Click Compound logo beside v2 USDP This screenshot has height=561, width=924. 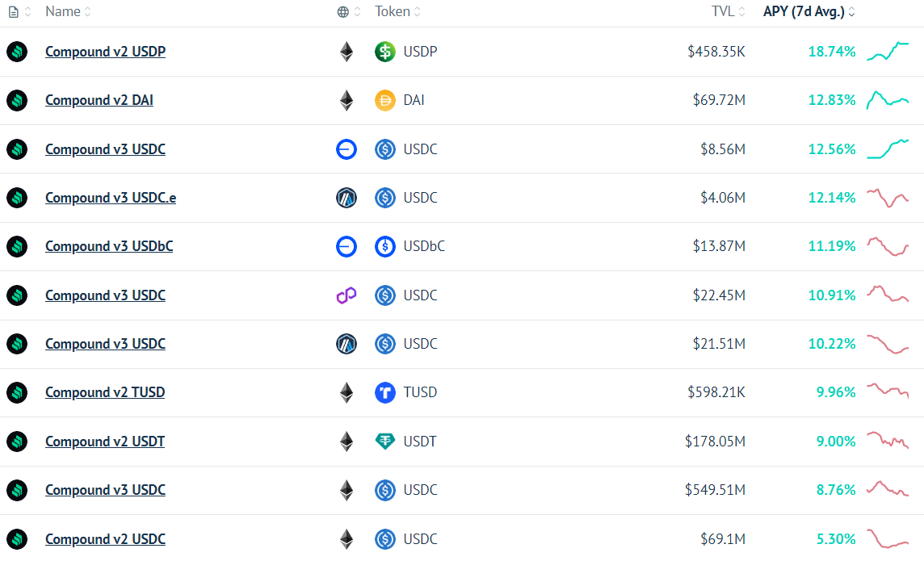pos(17,52)
